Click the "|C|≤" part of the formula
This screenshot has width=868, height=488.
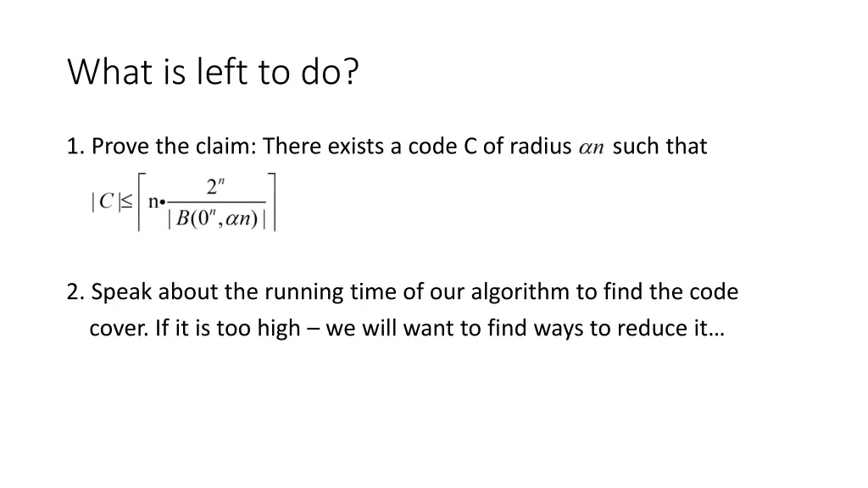[112, 202]
